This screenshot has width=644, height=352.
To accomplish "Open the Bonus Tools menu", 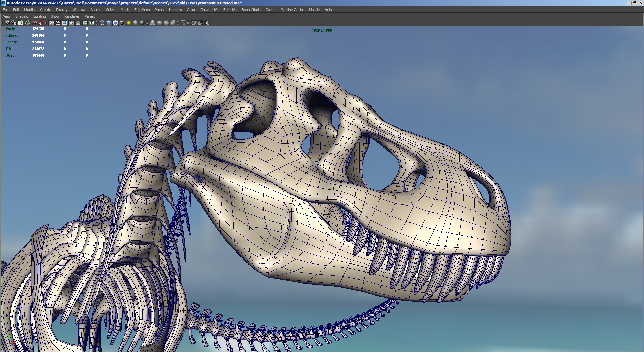I will point(251,10).
